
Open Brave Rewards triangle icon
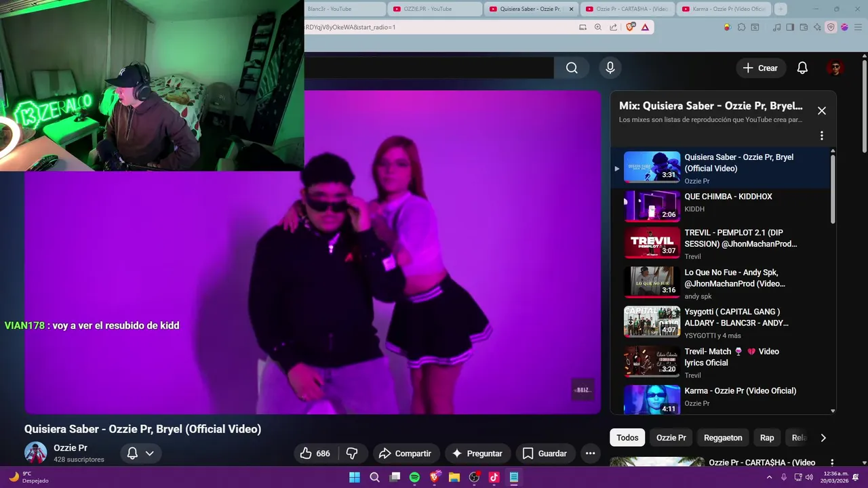click(x=645, y=27)
